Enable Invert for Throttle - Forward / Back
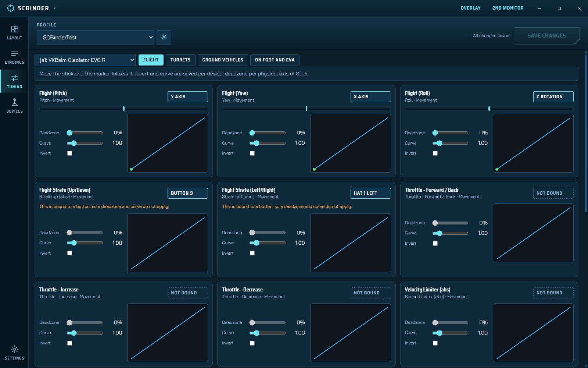The width and height of the screenshot is (588, 368). pos(435,244)
